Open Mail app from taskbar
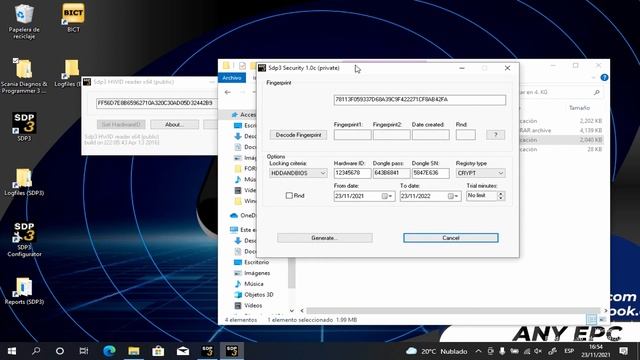Image resolution: width=640 pixels, height=360 pixels. (182, 351)
